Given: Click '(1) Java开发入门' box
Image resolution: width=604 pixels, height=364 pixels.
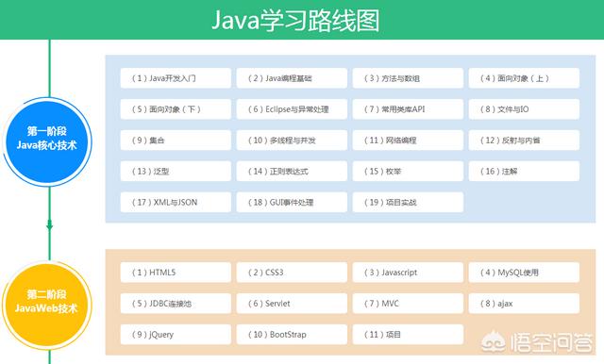Looking at the screenshot, I should tap(176, 78).
